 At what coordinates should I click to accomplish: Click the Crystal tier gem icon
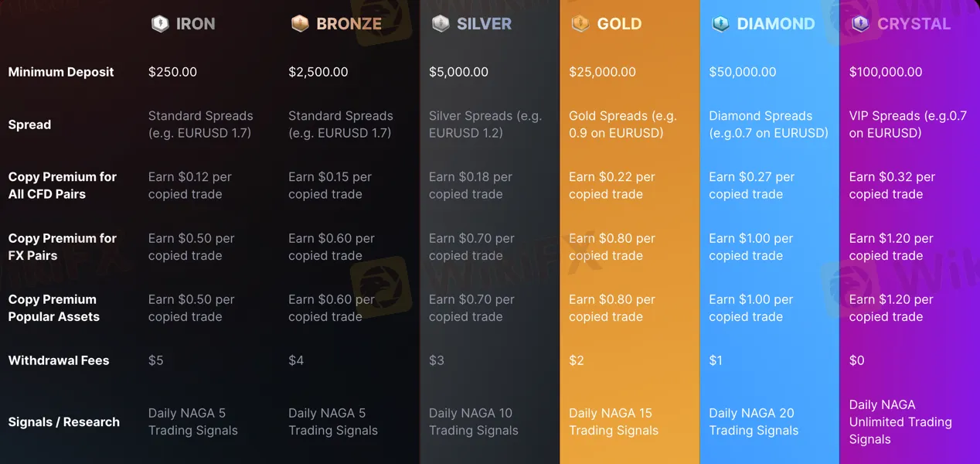click(860, 24)
